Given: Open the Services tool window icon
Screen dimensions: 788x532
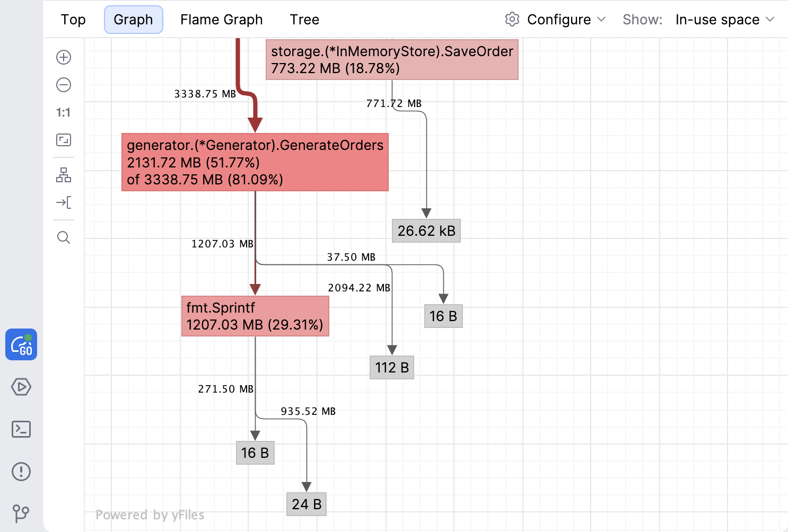Looking at the screenshot, I should click(21, 387).
